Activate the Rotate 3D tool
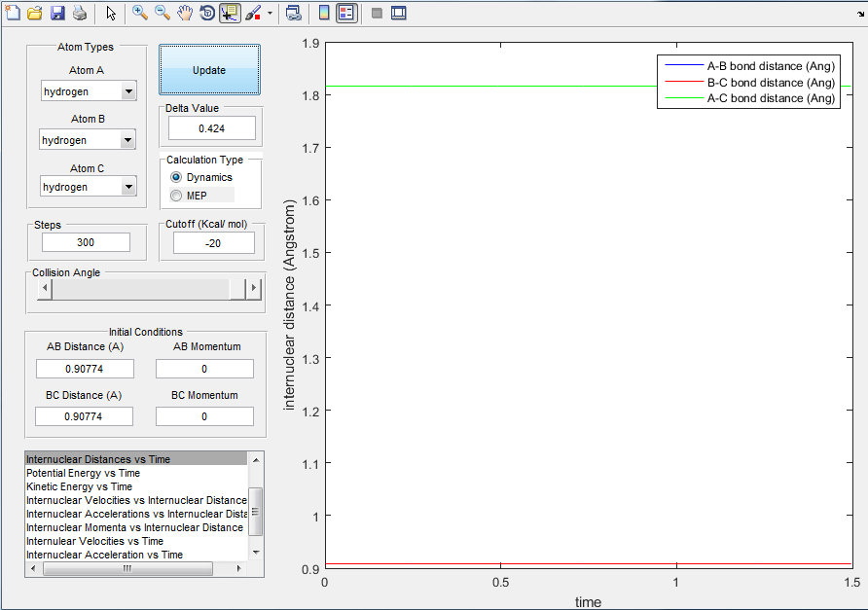The height and width of the screenshot is (610, 868). pos(207,13)
